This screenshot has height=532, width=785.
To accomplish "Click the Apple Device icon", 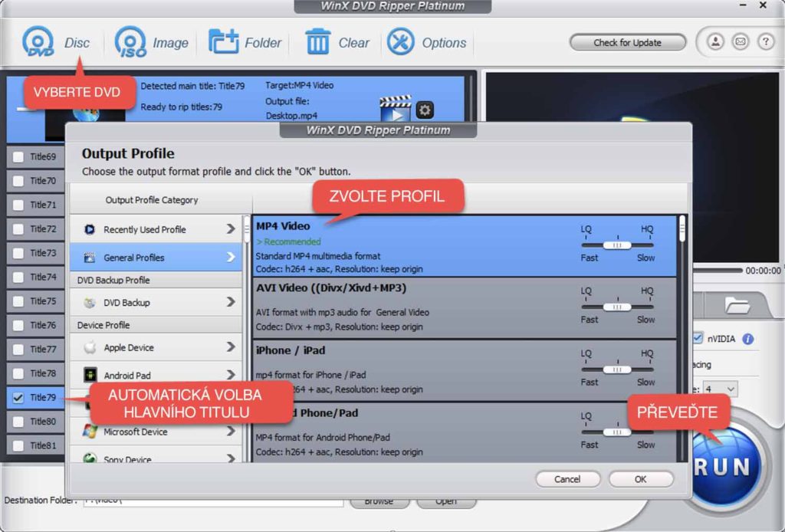I will (x=90, y=347).
